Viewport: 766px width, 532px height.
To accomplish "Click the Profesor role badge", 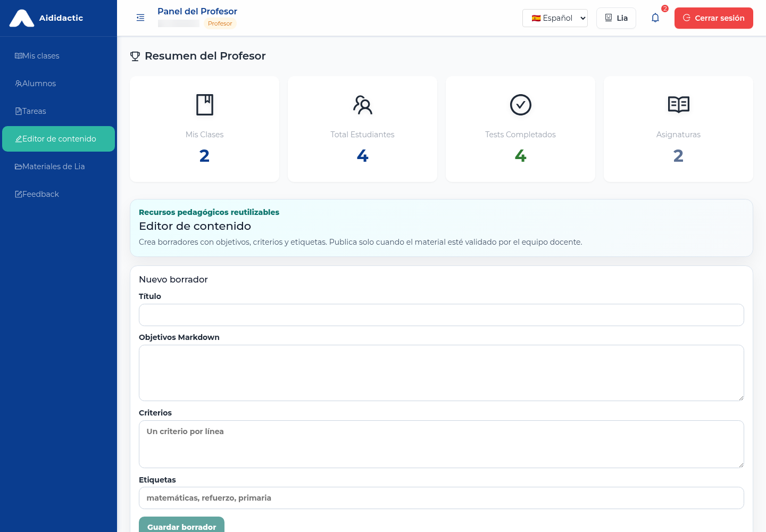I will click(x=220, y=23).
